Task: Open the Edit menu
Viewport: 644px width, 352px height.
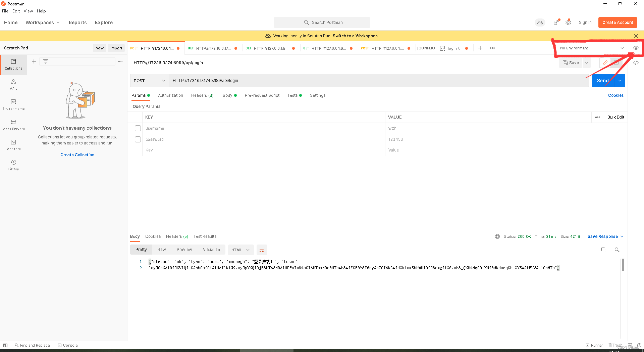Action: click(x=16, y=11)
